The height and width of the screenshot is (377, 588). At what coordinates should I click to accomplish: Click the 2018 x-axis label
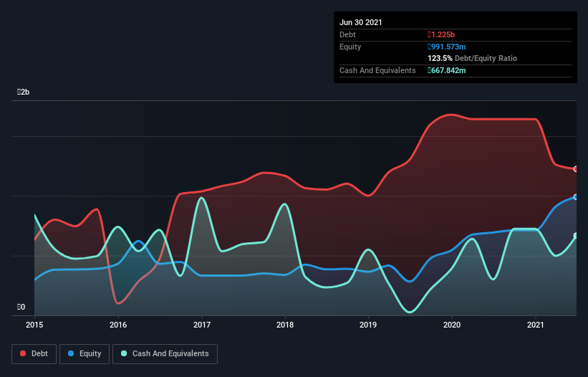285,325
